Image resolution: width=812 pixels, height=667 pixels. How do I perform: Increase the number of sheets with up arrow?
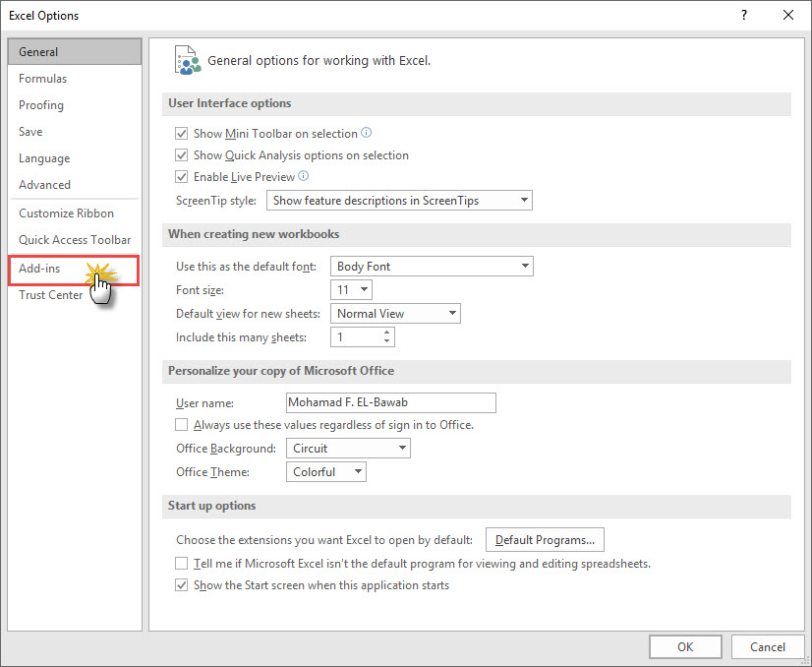pyautogui.click(x=386, y=333)
